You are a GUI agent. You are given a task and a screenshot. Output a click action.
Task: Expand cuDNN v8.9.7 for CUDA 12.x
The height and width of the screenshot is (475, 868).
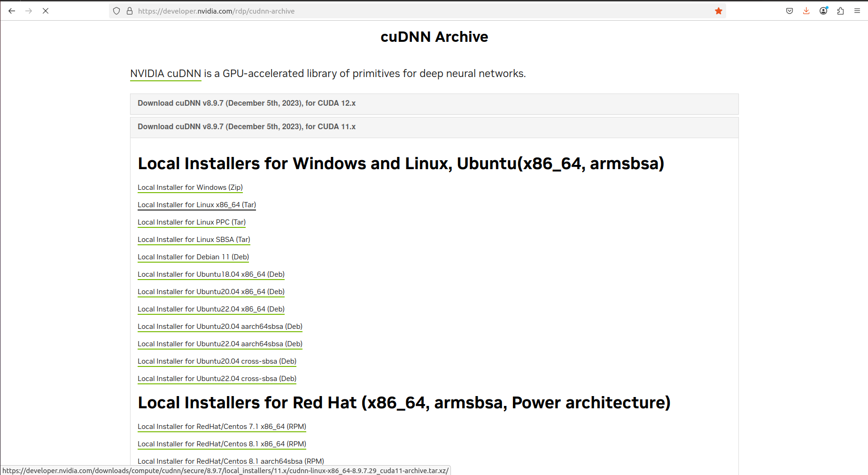pos(434,103)
